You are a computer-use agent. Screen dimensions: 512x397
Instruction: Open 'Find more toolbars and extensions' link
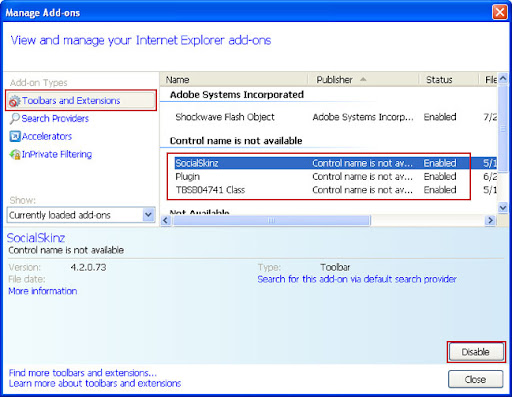click(83, 373)
